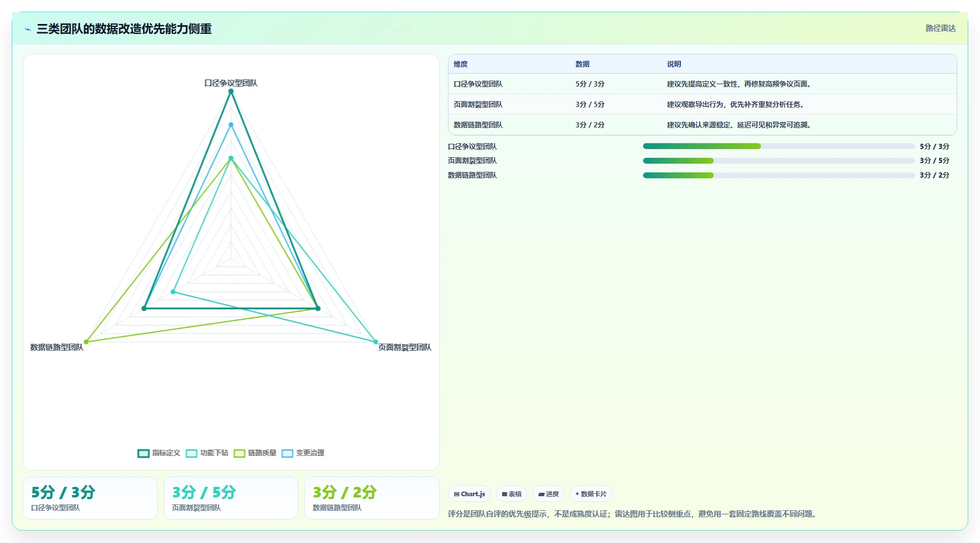Viewport: 980px width, 543px height.
Task: Click table cell 3分 / 5分
Action: 590,105
